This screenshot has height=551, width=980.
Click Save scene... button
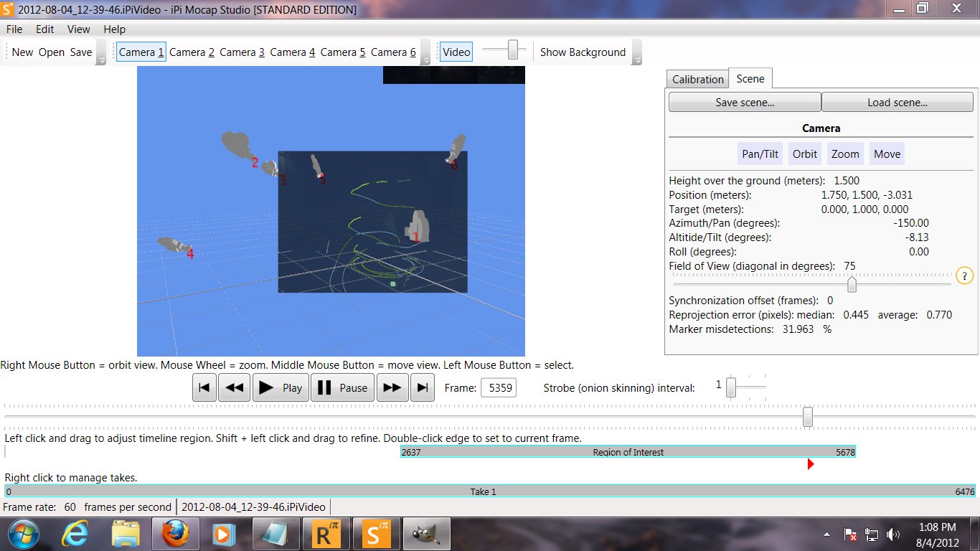tap(745, 103)
